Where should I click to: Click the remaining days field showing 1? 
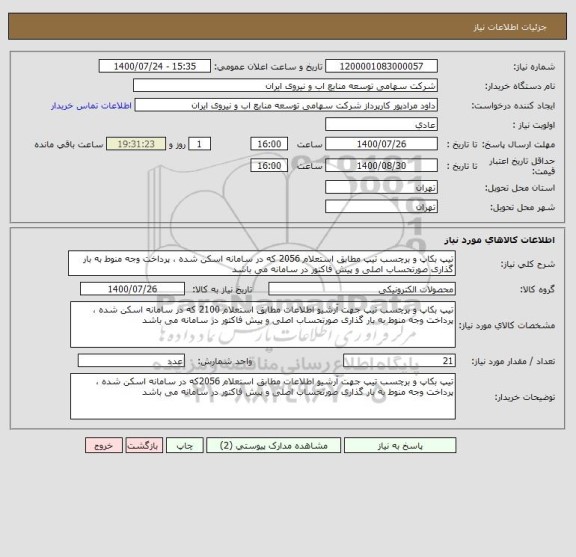click(x=199, y=144)
